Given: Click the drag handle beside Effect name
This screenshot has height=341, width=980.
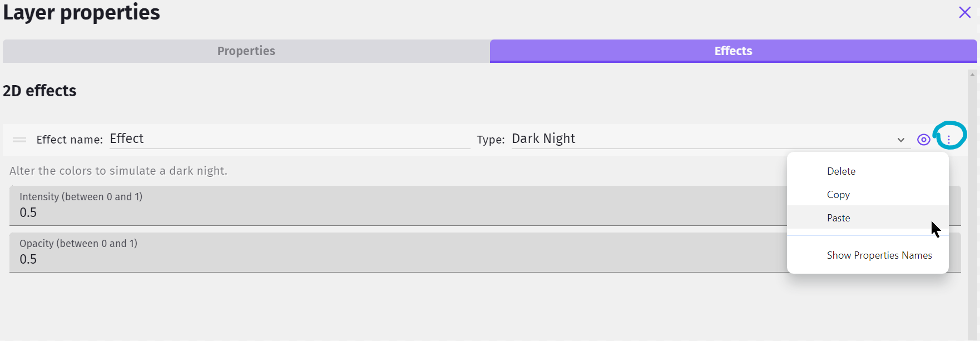Looking at the screenshot, I should (x=19, y=140).
